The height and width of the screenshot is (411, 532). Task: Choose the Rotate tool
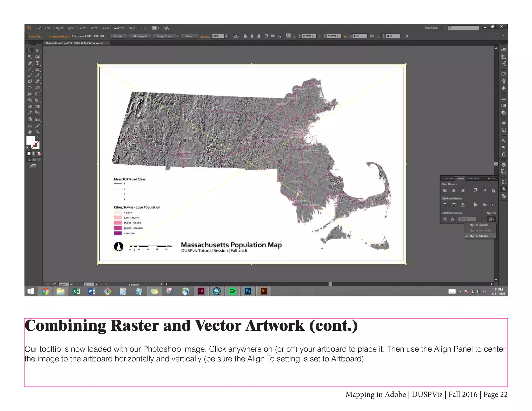pyautogui.click(x=30, y=88)
